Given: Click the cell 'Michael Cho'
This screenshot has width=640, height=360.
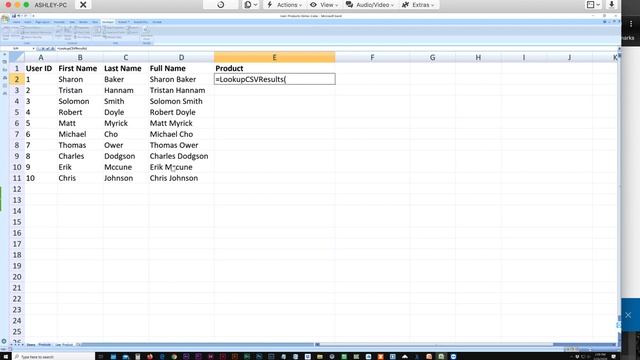Looking at the screenshot, I should pos(181,134).
